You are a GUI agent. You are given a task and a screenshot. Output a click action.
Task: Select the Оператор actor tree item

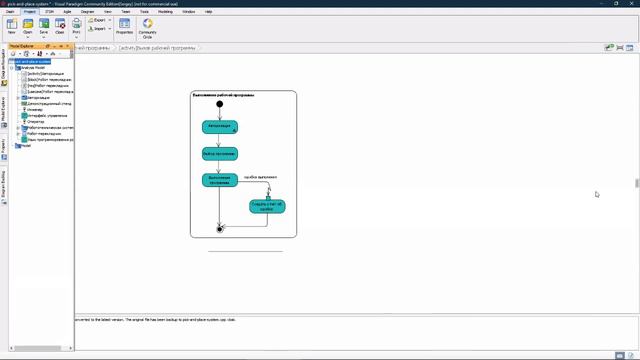(x=33, y=122)
